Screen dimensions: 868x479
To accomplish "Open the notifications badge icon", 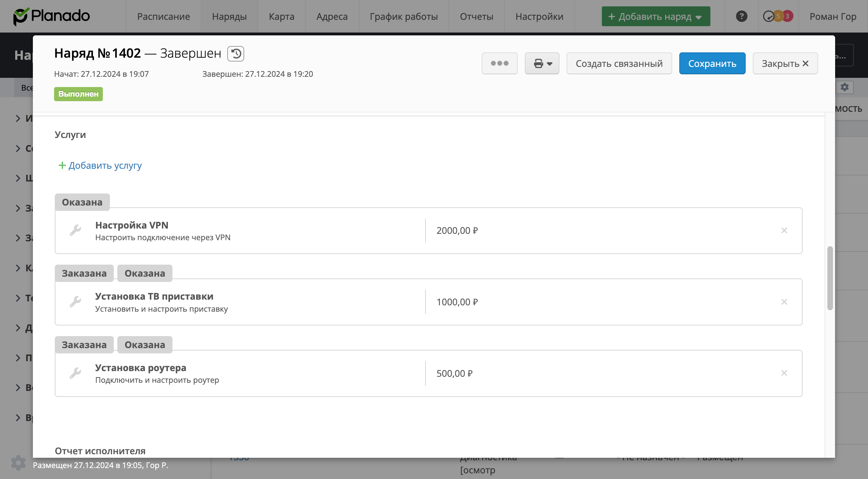I will [x=778, y=16].
